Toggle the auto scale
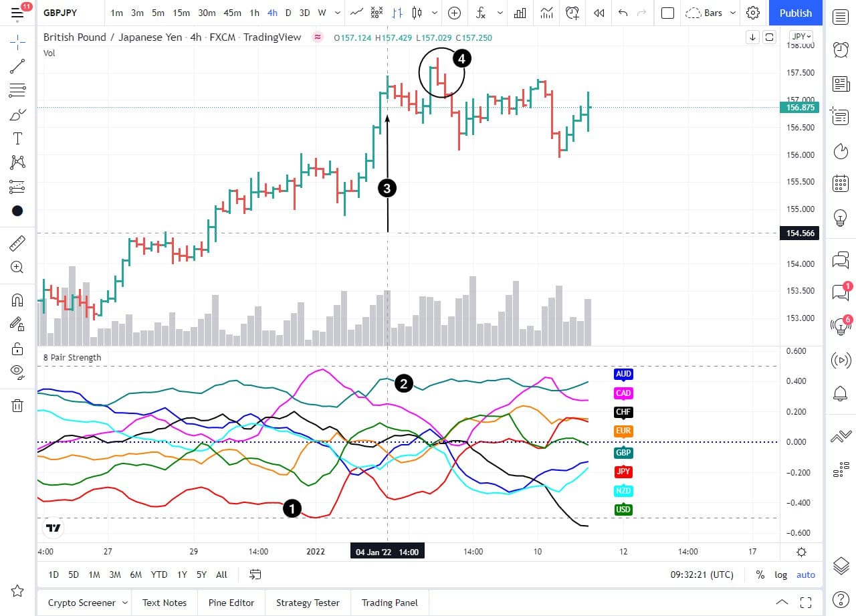The width and height of the screenshot is (856, 616). click(806, 575)
